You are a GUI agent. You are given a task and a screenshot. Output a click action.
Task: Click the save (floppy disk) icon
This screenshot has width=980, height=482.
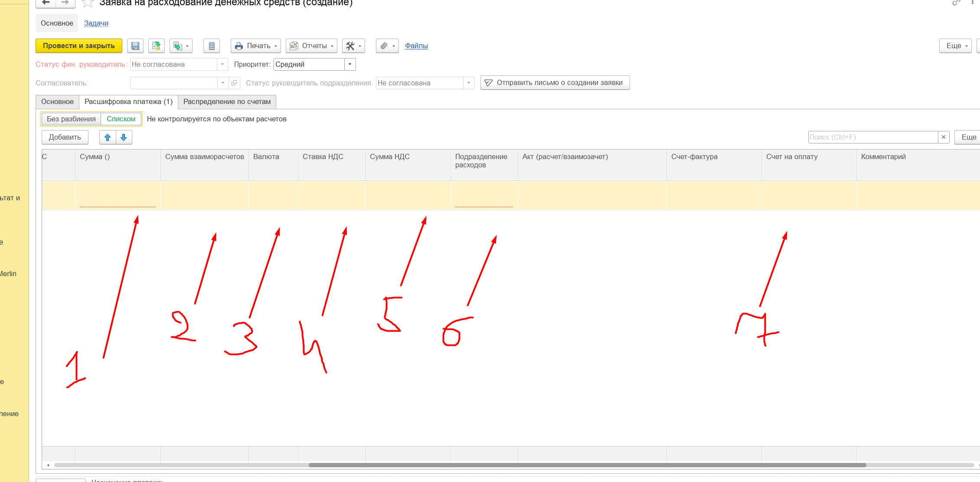[x=135, y=46]
